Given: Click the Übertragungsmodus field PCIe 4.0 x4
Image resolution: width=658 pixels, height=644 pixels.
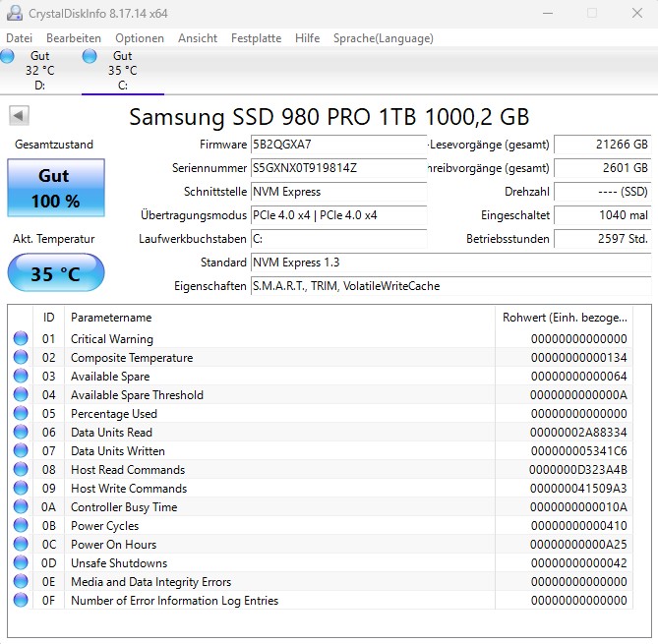Looking at the screenshot, I should click(338, 215).
